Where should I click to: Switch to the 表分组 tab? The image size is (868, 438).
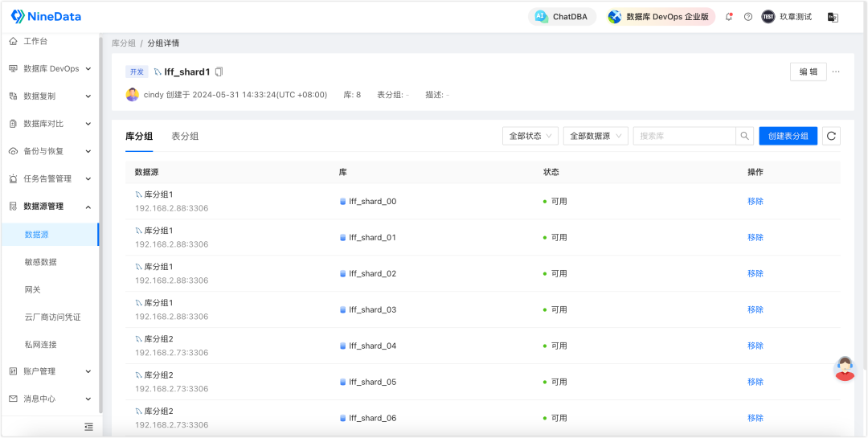(x=185, y=136)
